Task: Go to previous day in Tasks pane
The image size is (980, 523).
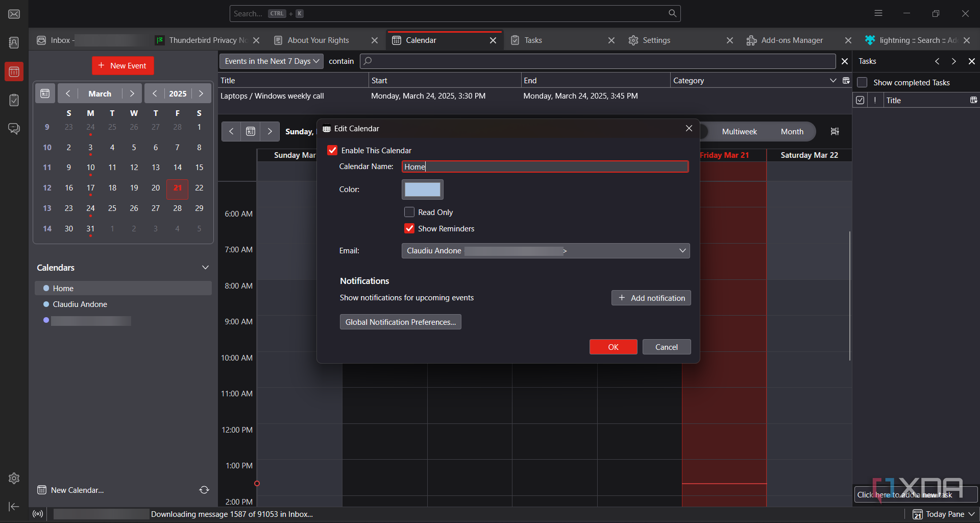Action: [x=937, y=61]
